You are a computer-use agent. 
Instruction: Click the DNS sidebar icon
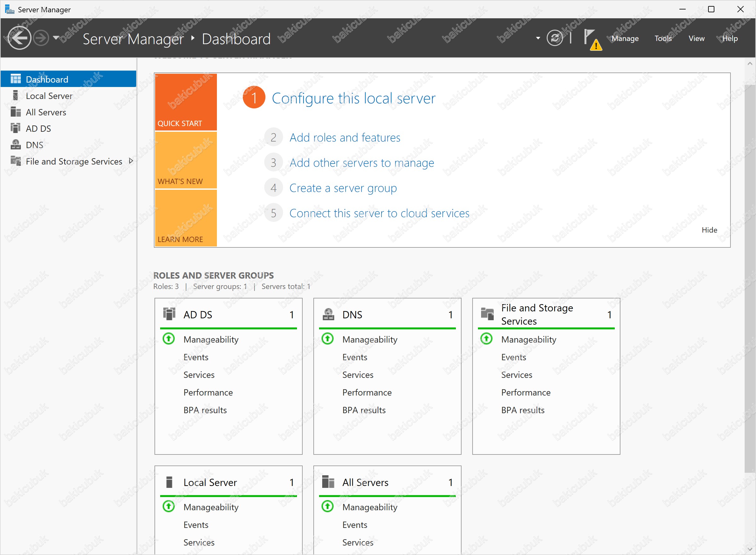[15, 144]
